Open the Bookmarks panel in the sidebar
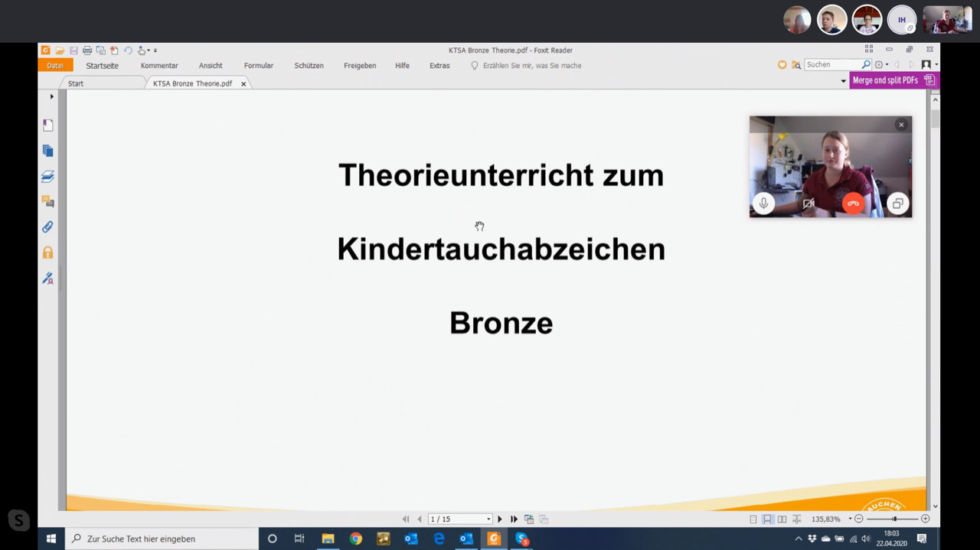This screenshot has width=980, height=550. [47, 125]
